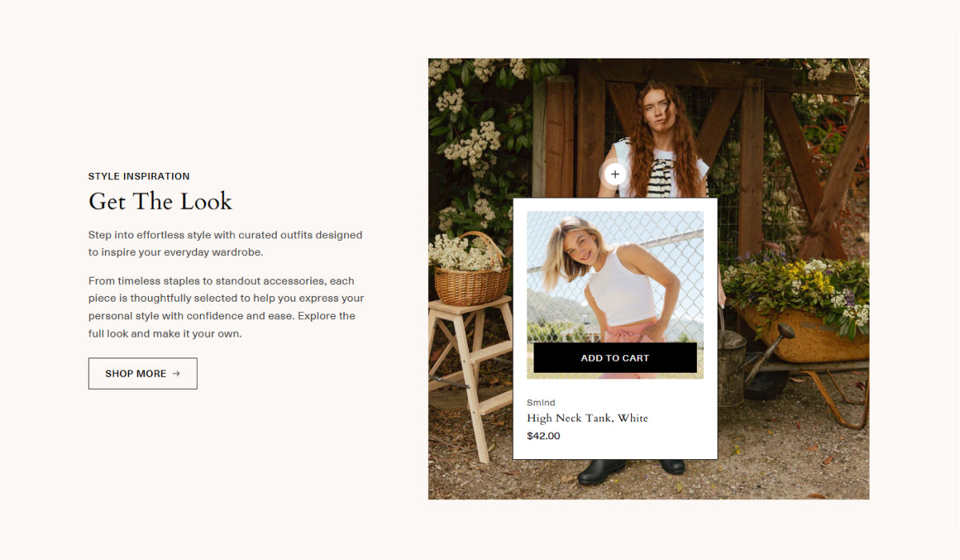
Task: Click the Get The Look heading
Action: (x=160, y=201)
